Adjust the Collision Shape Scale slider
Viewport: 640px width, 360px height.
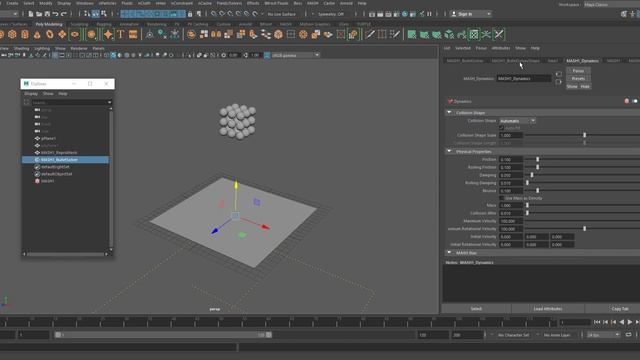point(584,135)
